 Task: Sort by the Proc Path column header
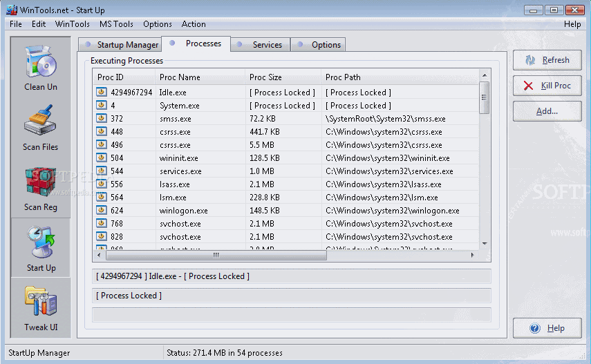[400, 77]
